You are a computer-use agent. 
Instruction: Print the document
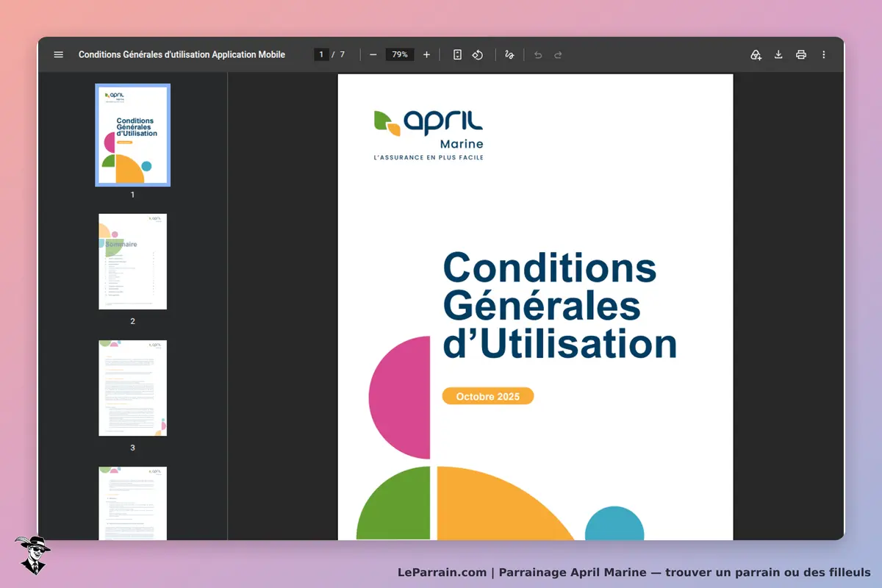(x=801, y=54)
